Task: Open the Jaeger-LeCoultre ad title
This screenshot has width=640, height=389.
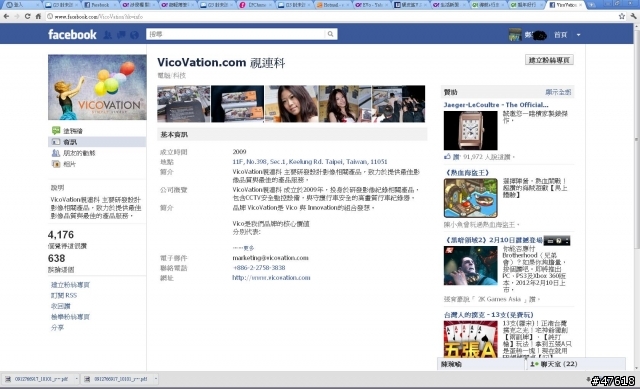Action: point(496,105)
